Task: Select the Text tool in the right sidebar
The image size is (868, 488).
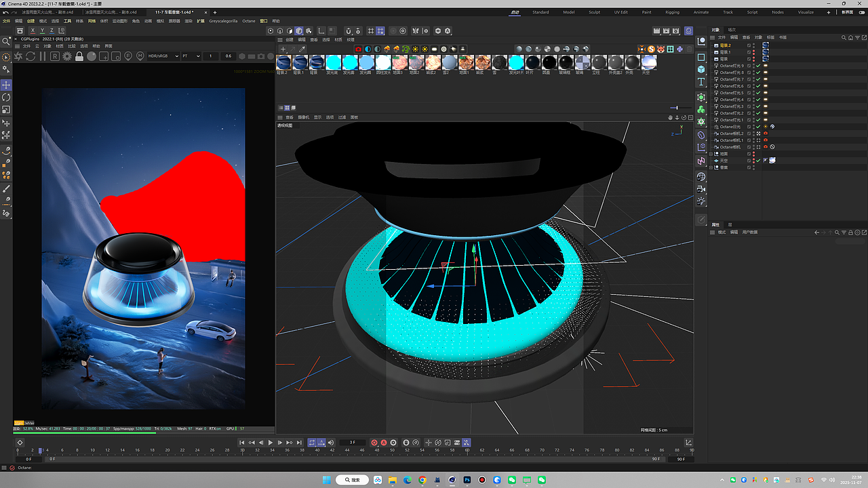Action: (701, 81)
